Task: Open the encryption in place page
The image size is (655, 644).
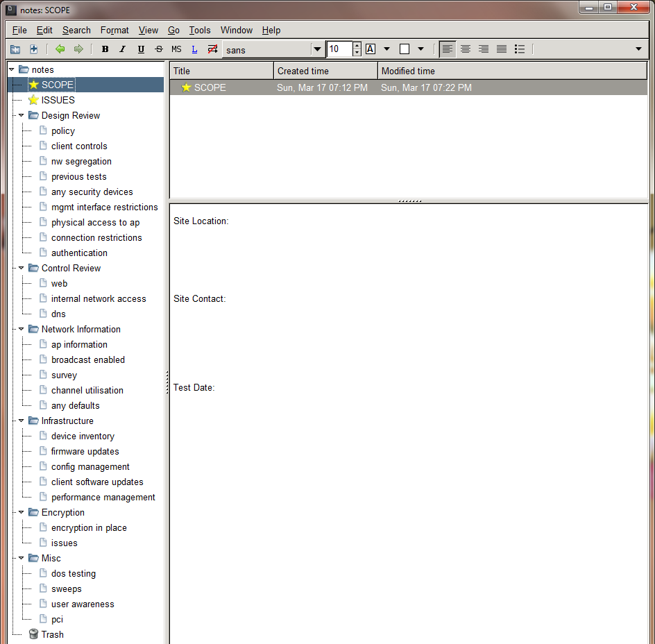Action: 89,528
